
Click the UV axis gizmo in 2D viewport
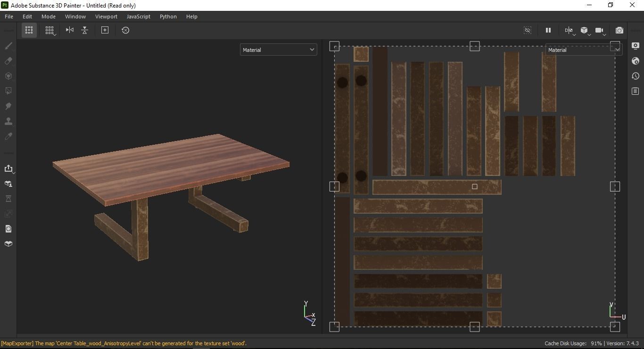(x=617, y=312)
